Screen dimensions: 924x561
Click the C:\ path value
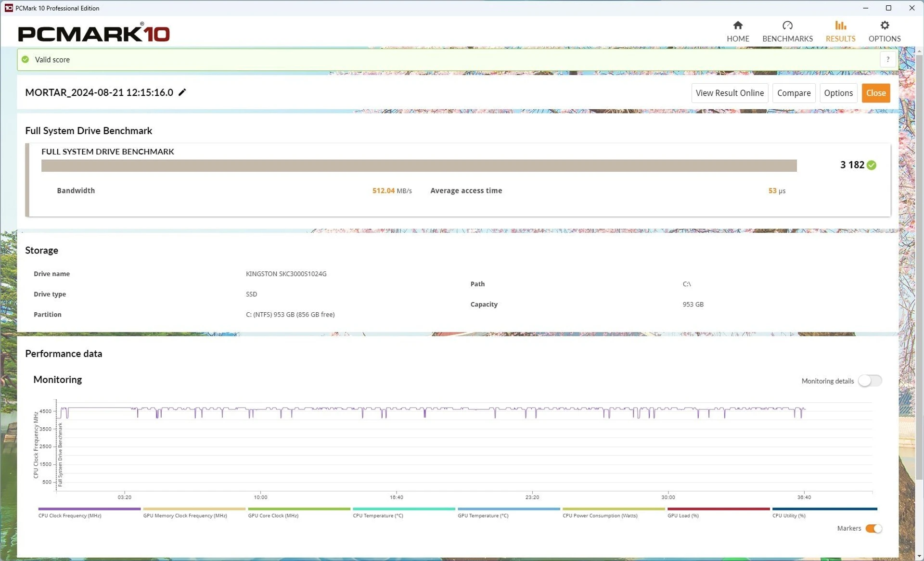[687, 284]
